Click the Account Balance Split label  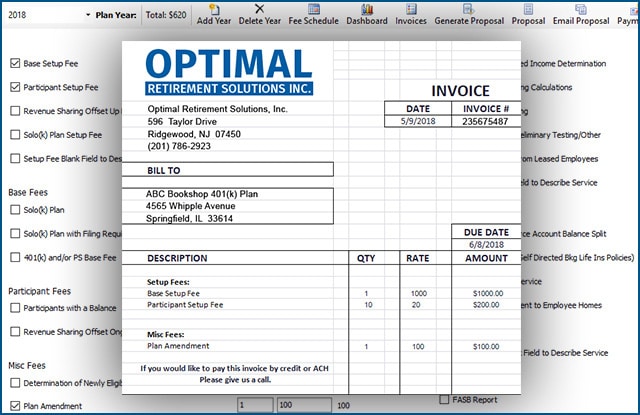pyautogui.click(x=564, y=234)
